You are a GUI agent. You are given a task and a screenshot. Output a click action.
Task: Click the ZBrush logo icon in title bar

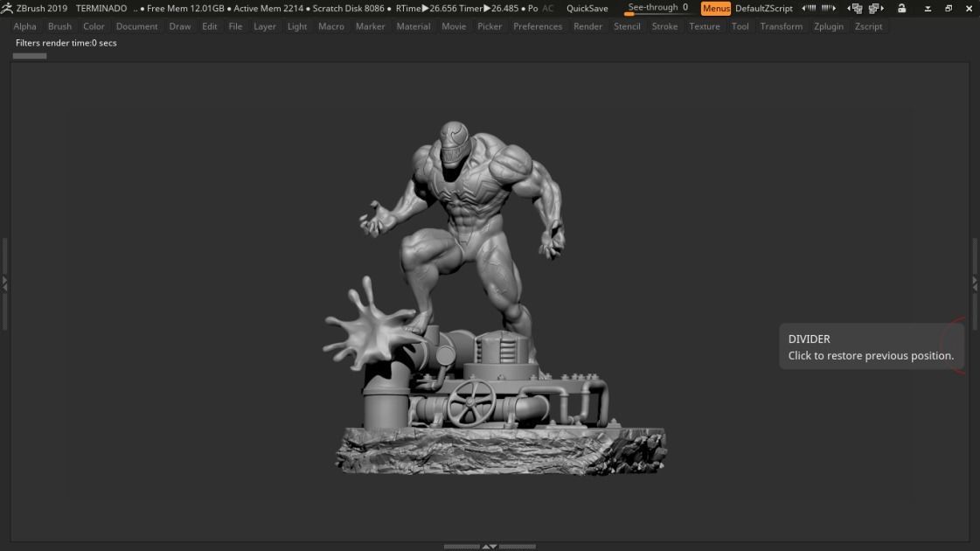[7, 8]
